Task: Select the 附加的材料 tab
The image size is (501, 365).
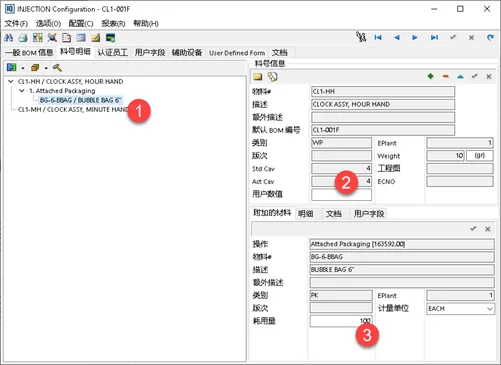Action: [x=272, y=213]
